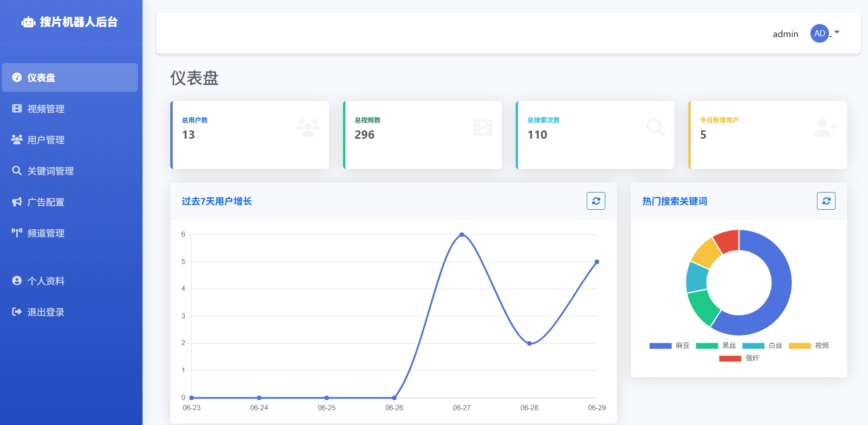This screenshot has height=425, width=868.
Task: Click the robot logo icon in sidebar header
Action: [28, 22]
